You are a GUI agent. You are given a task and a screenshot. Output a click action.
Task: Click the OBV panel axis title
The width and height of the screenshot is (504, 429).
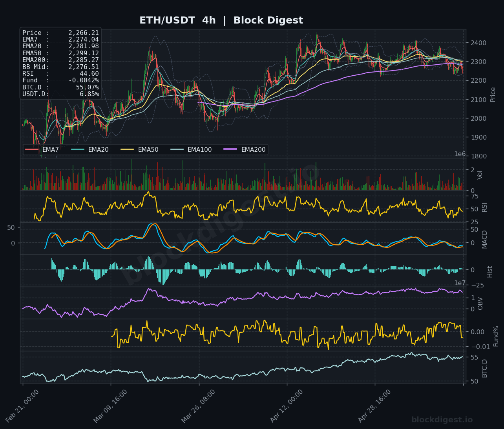click(x=480, y=304)
